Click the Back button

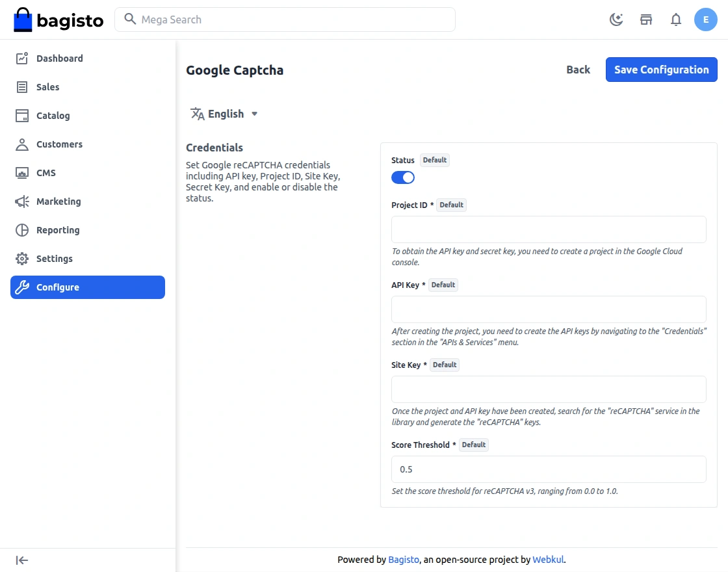578,70
